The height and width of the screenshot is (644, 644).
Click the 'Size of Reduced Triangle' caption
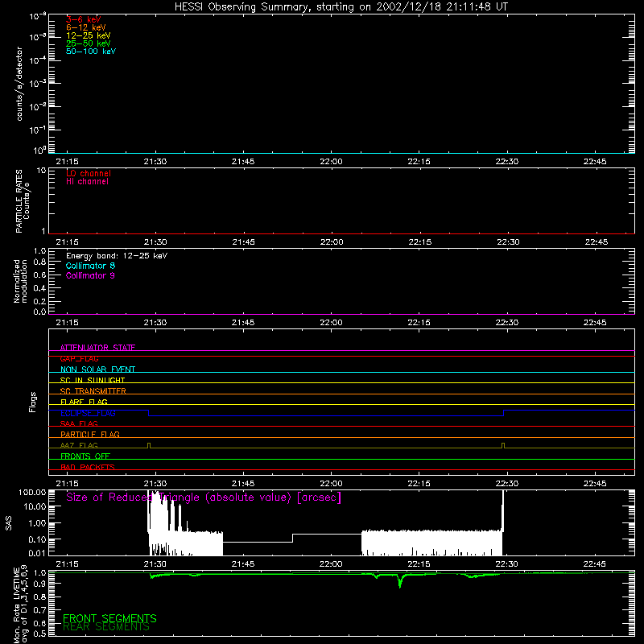(204, 497)
